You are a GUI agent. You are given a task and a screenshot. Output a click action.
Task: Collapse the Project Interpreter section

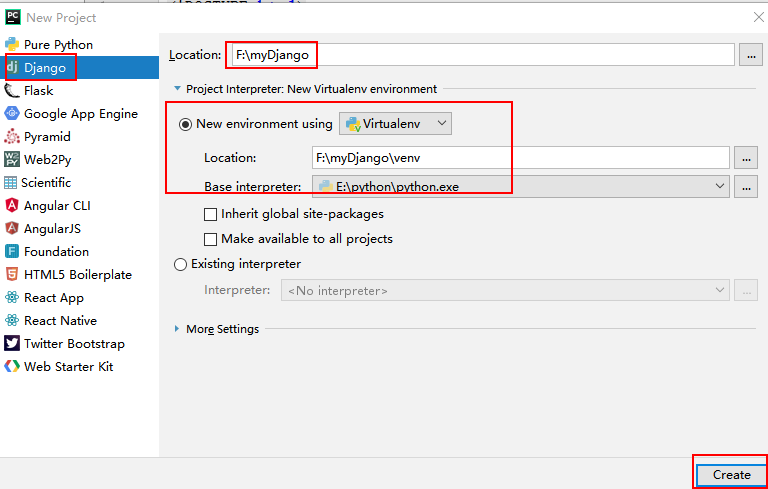[177, 89]
